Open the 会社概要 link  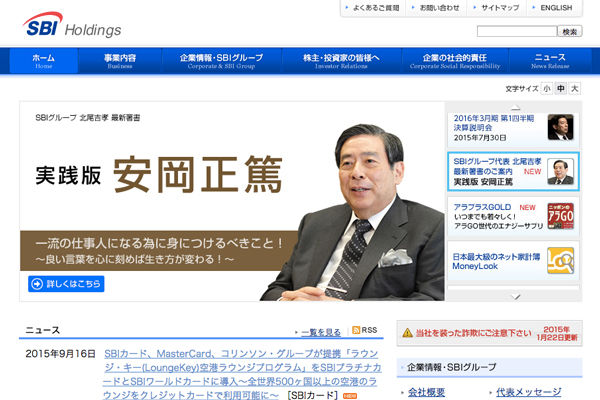426,392
